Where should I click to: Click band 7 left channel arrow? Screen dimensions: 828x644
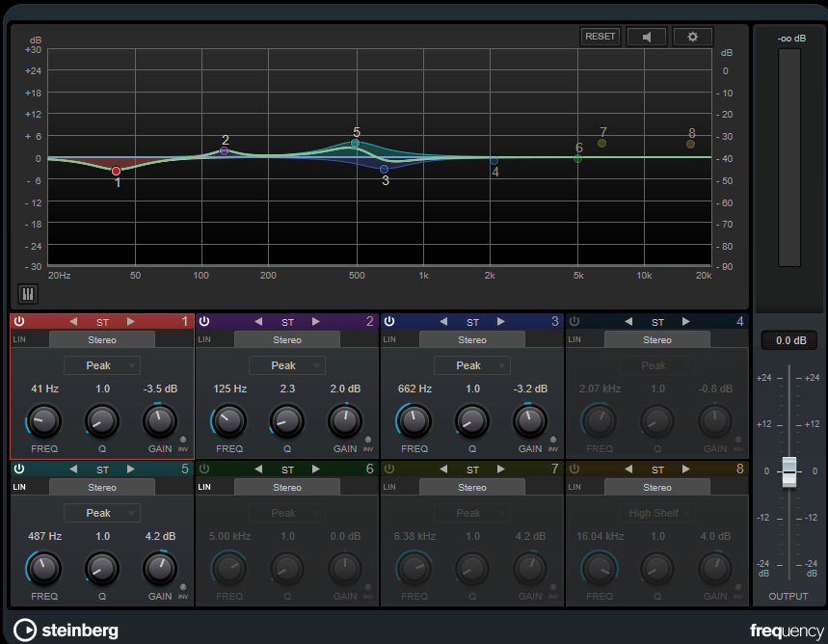coord(443,470)
